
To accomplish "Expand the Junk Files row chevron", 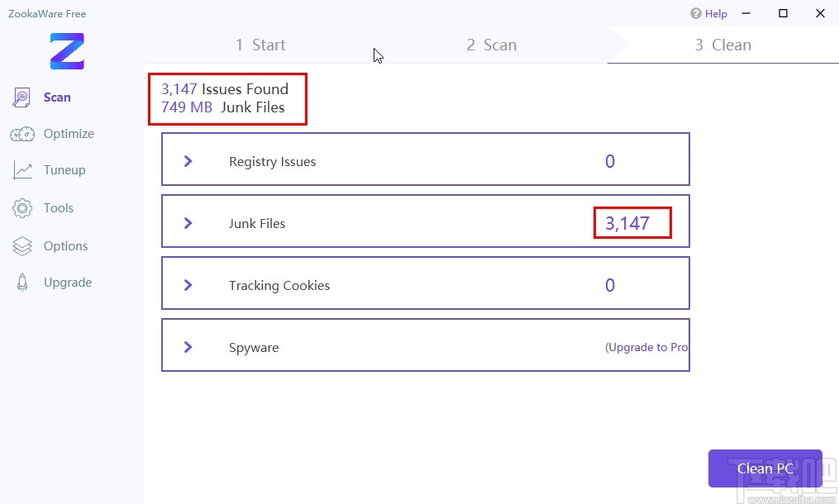I will coord(188,223).
